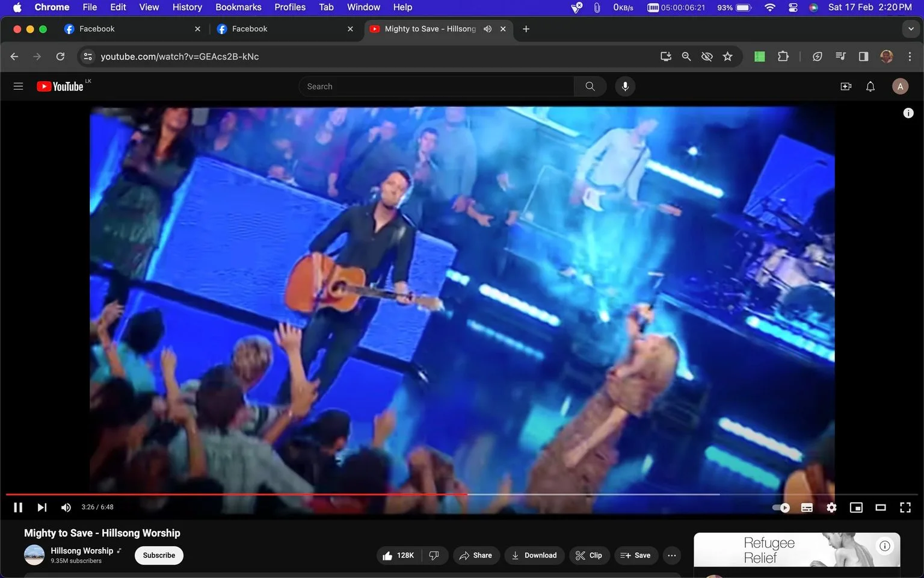Toggle subtitles closed captions
This screenshot has height=578, width=924.
click(807, 508)
